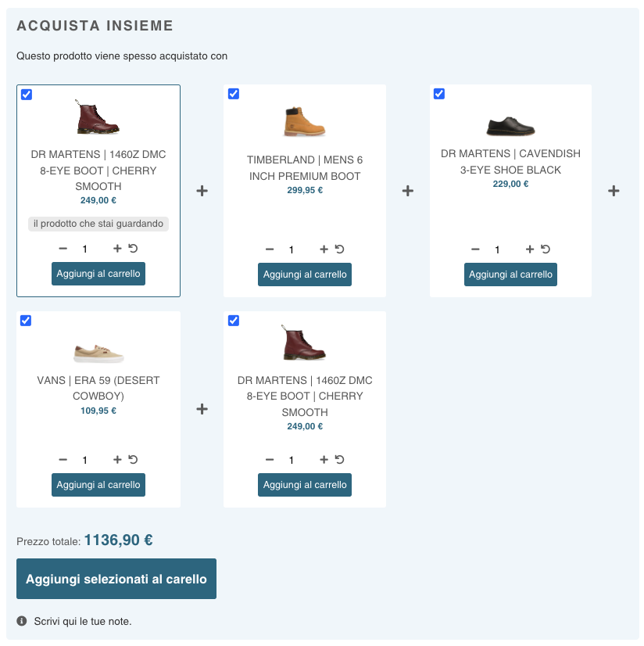Add Vans Era 59 to cart

[x=98, y=485]
